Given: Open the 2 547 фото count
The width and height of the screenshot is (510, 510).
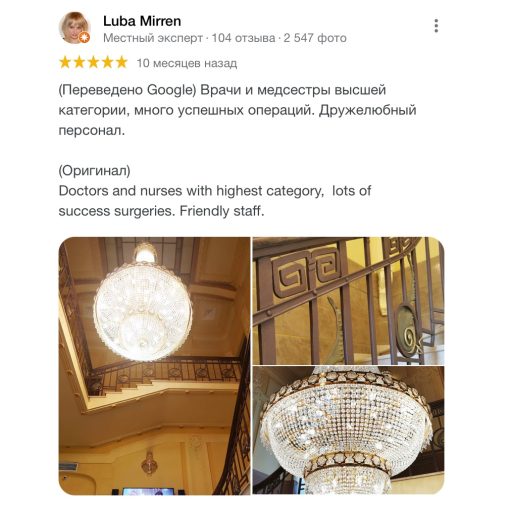Looking at the screenshot, I should tap(315, 38).
